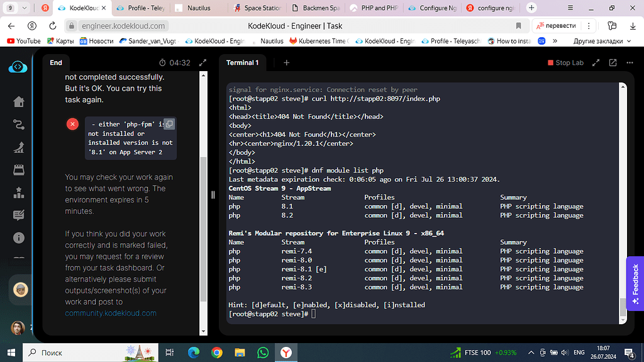The width and height of the screenshot is (644, 362).
Task: Reload the browser page
Action: (x=53, y=26)
